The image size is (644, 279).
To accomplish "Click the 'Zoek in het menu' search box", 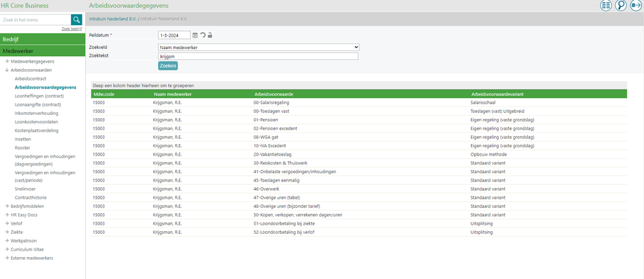I will pyautogui.click(x=35, y=20).
